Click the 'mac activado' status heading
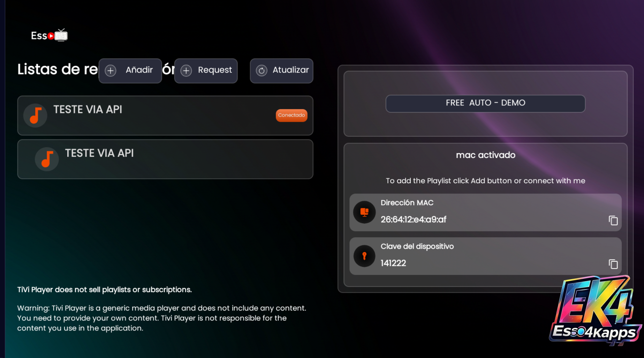 [485, 155]
